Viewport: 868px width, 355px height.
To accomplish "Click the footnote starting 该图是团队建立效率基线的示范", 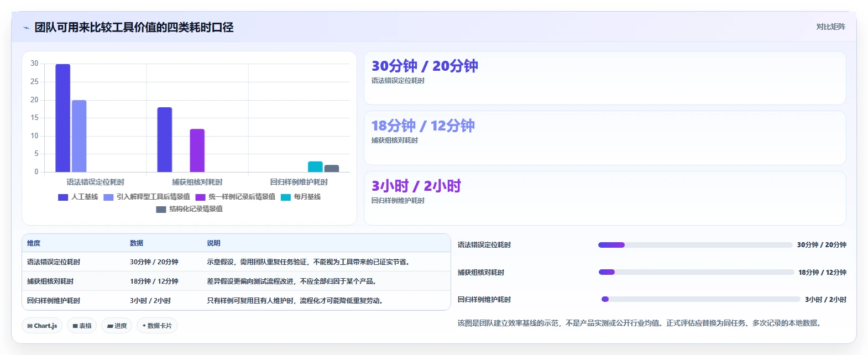I will (x=640, y=323).
